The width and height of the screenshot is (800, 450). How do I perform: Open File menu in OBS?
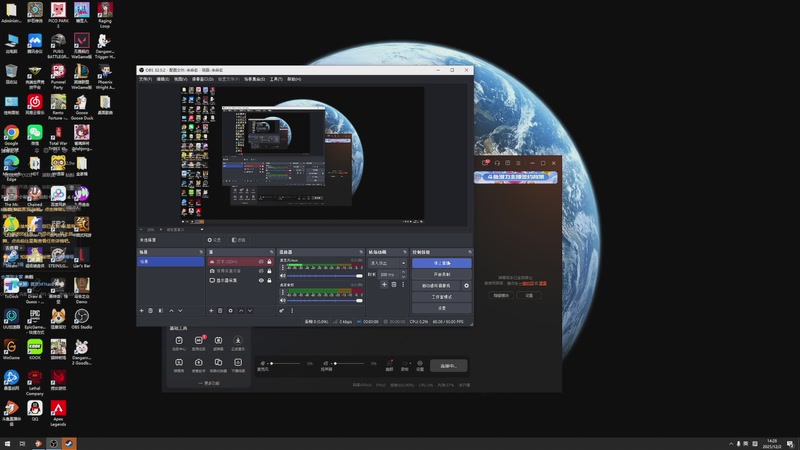[x=145, y=79]
